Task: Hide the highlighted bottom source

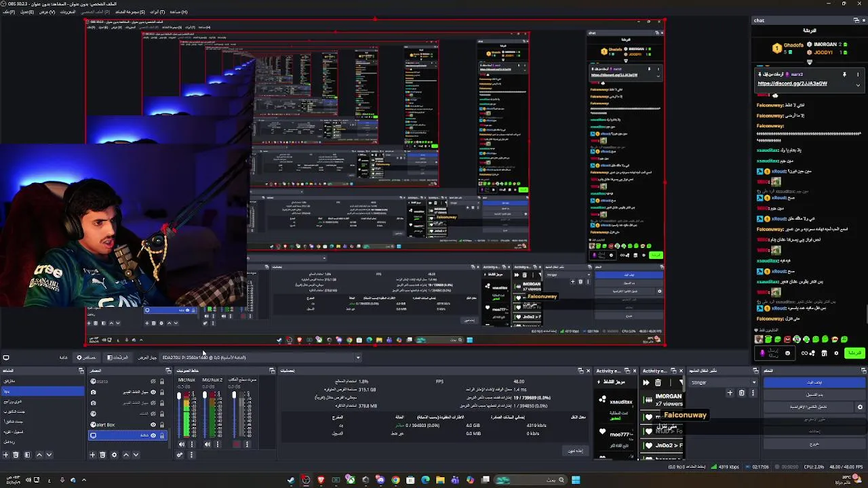Action: coord(153,436)
